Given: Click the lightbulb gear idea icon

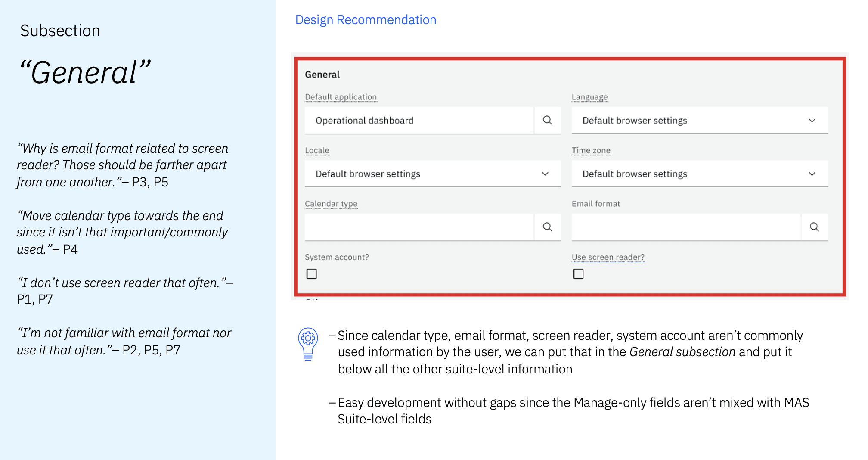Looking at the screenshot, I should (x=308, y=344).
